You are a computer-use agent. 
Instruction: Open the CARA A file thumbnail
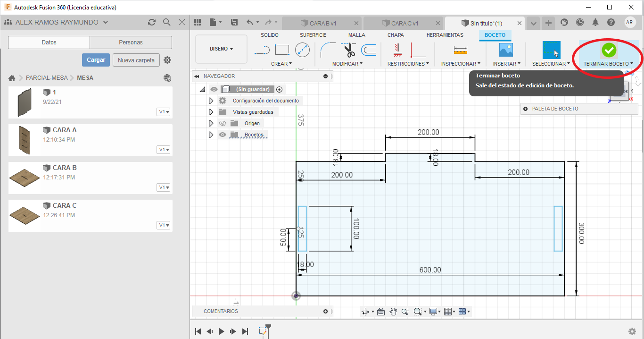(x=25, y=139)
